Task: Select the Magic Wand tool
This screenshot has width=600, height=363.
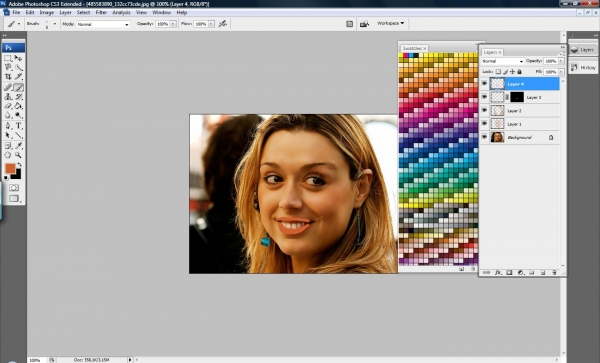Action: [x=18, y=67]
